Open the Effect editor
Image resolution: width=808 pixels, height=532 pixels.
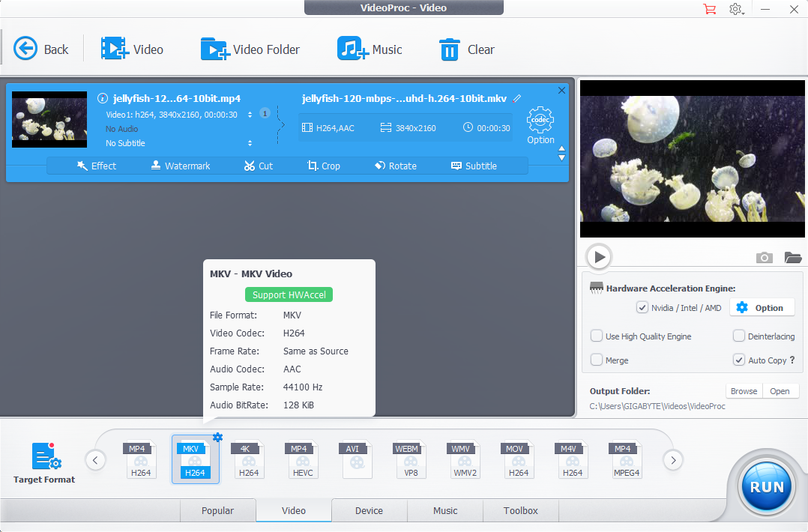[97, 166]
